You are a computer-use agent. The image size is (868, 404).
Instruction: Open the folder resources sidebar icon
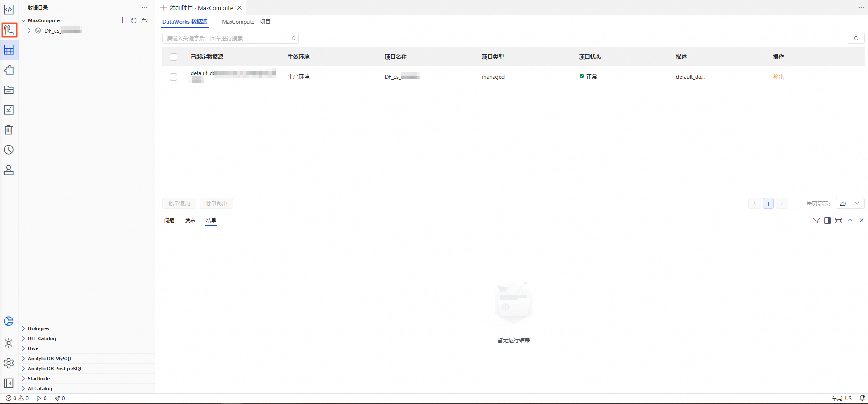point(9,90)
